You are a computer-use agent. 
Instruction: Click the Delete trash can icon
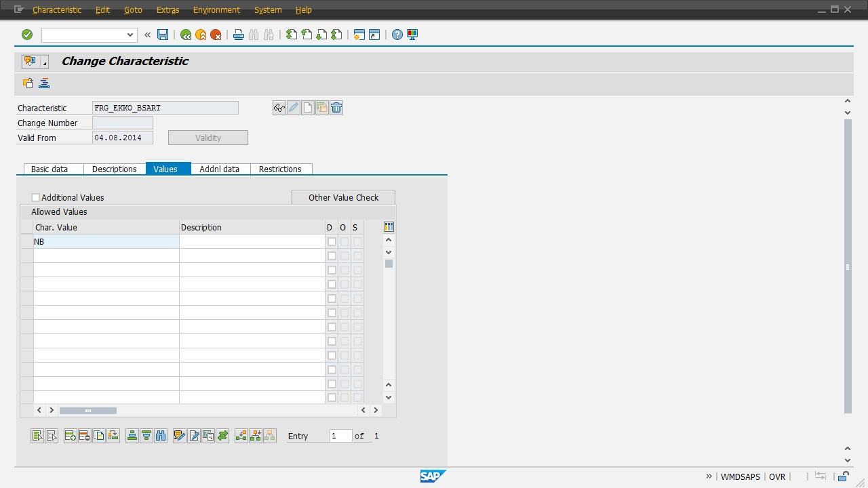pos(336,108)
